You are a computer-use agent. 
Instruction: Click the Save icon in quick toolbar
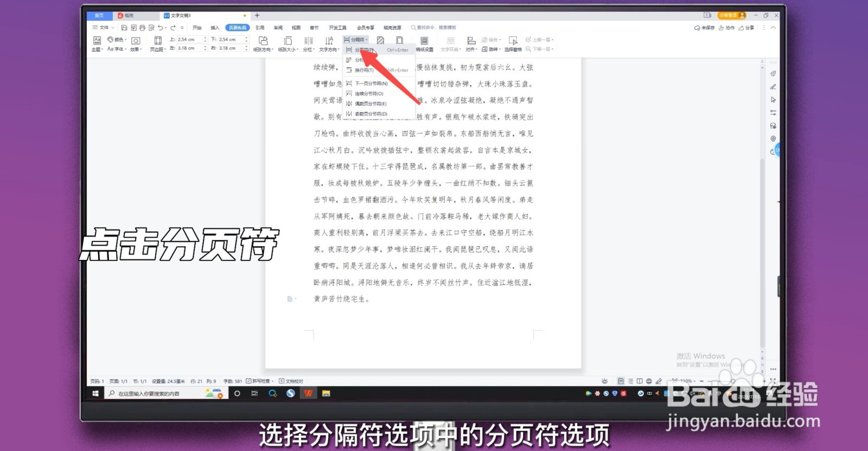click(124, 28)
